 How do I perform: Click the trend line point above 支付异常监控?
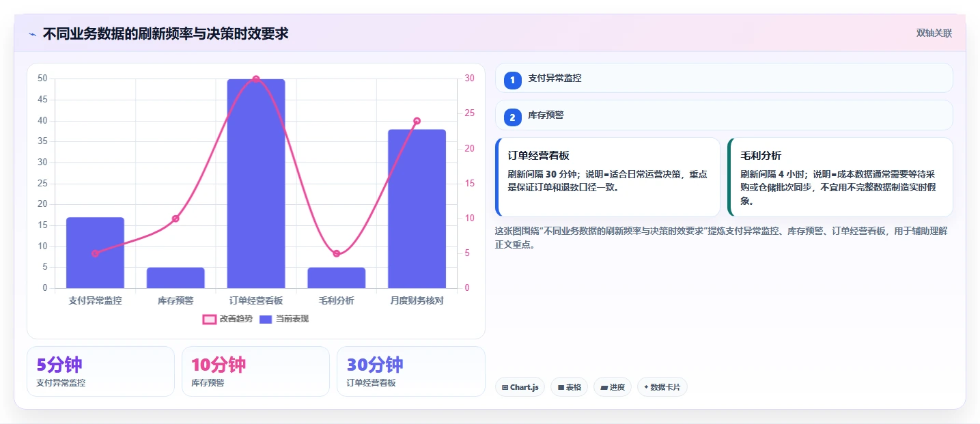[x=95, y=253]
